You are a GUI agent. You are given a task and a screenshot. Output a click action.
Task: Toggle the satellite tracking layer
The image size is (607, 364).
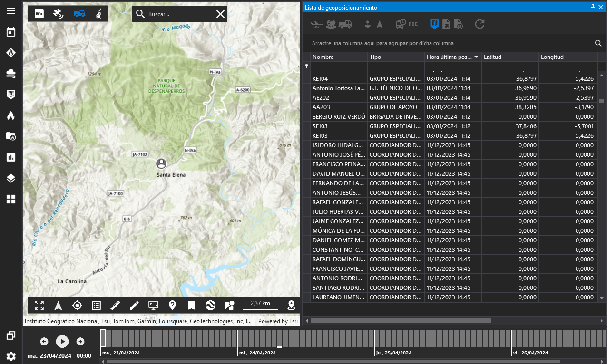(x=59, y=14)
